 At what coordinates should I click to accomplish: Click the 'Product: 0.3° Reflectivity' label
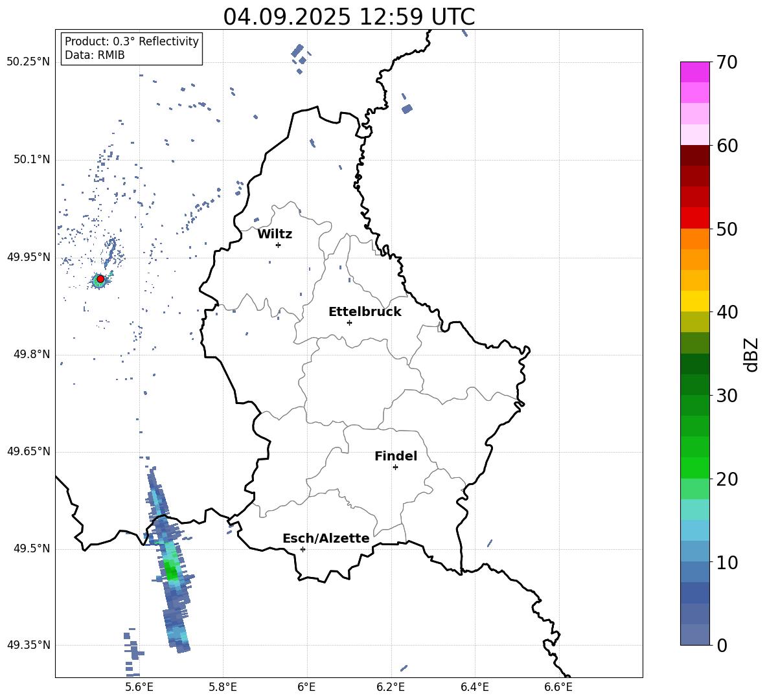pos(132,41)
